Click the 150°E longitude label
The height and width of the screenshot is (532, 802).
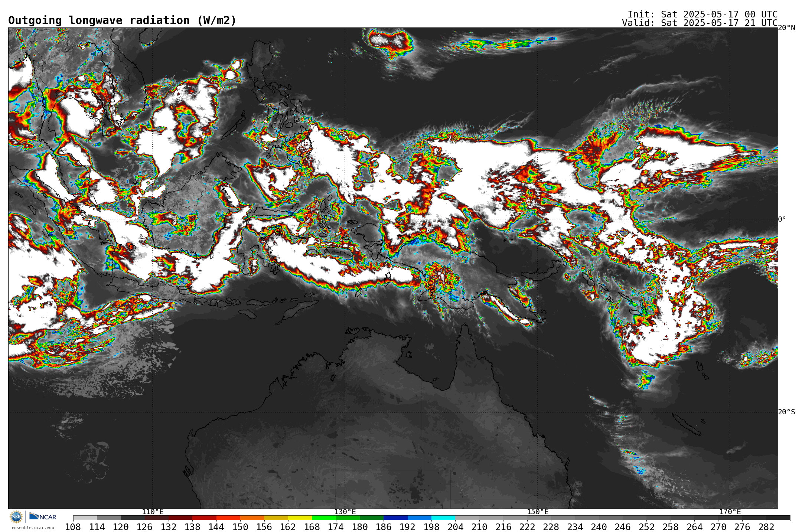(538, 512)
